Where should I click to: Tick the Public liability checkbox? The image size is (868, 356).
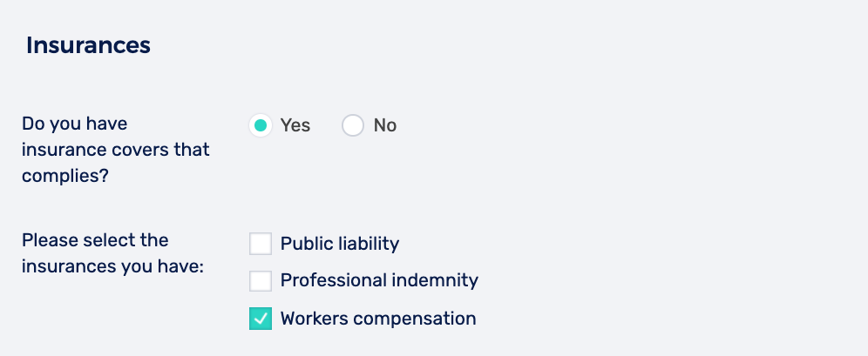(261, 243)
